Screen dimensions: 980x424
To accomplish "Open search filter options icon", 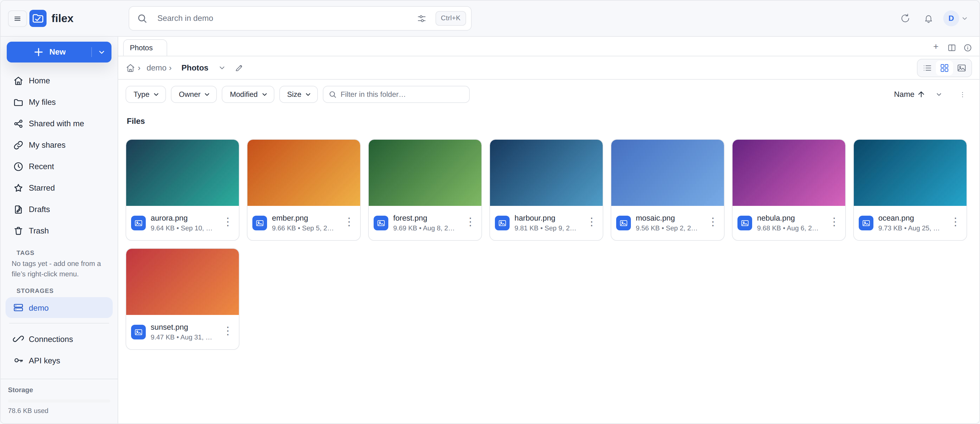I will point(421,18).
